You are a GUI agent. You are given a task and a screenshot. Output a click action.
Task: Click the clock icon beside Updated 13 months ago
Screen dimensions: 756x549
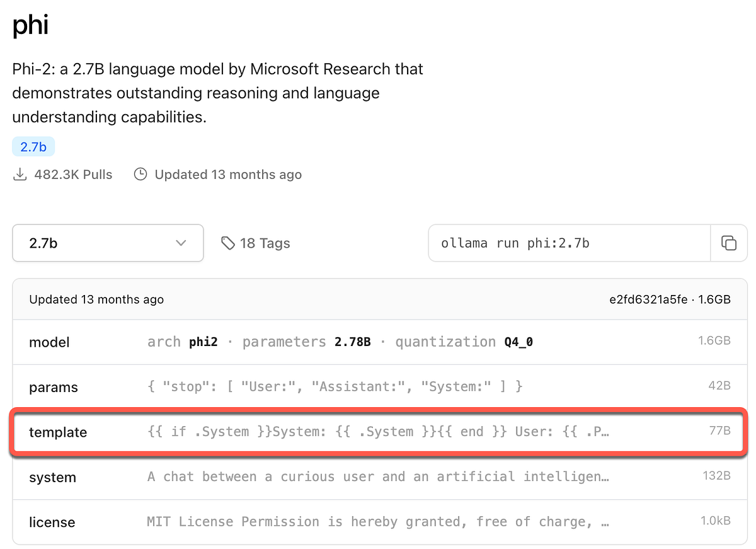[140, 174]
